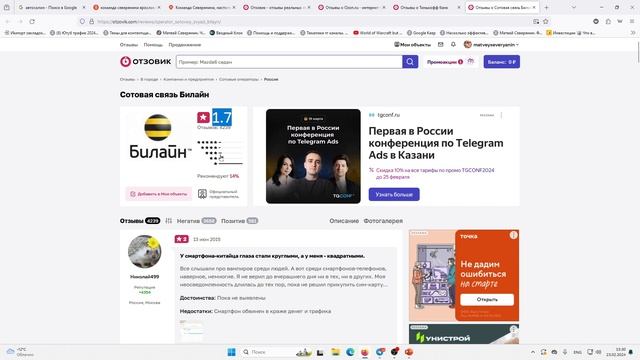Click the Николай499 username link

(144, 277)
